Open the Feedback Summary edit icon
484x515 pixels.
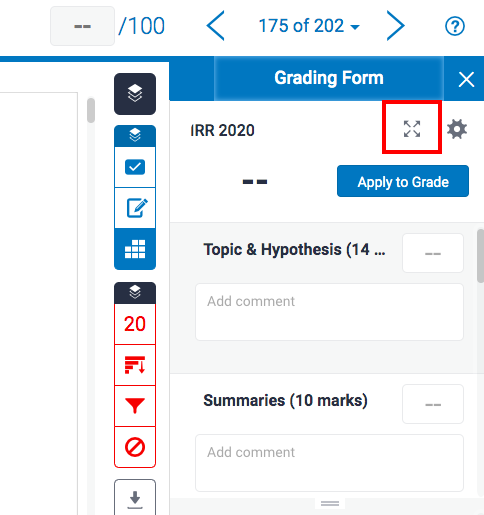135,208
